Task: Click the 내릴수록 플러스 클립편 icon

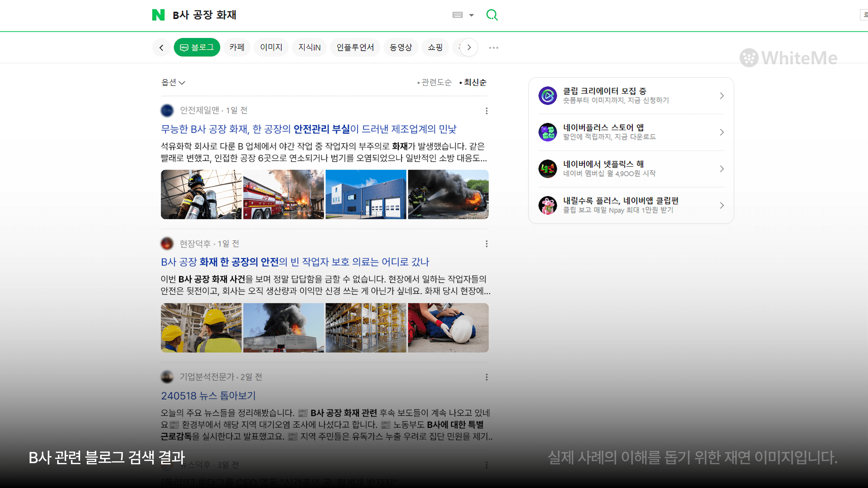Action: pos(548,205)
